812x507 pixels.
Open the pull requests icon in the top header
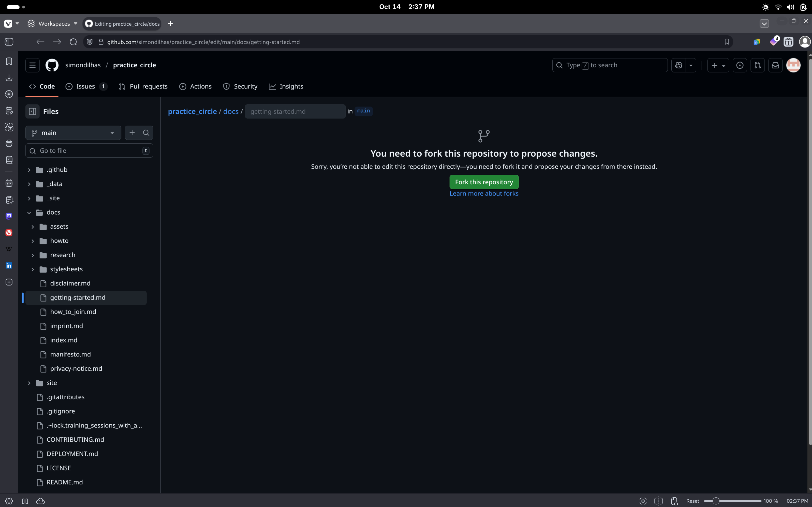(757, 65)
